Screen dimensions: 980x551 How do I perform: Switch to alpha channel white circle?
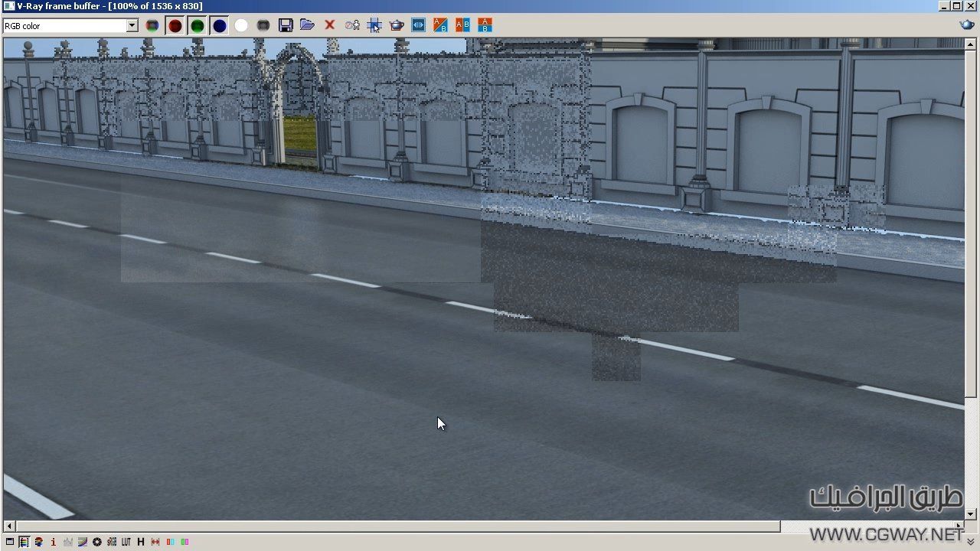tap(241, 26)
